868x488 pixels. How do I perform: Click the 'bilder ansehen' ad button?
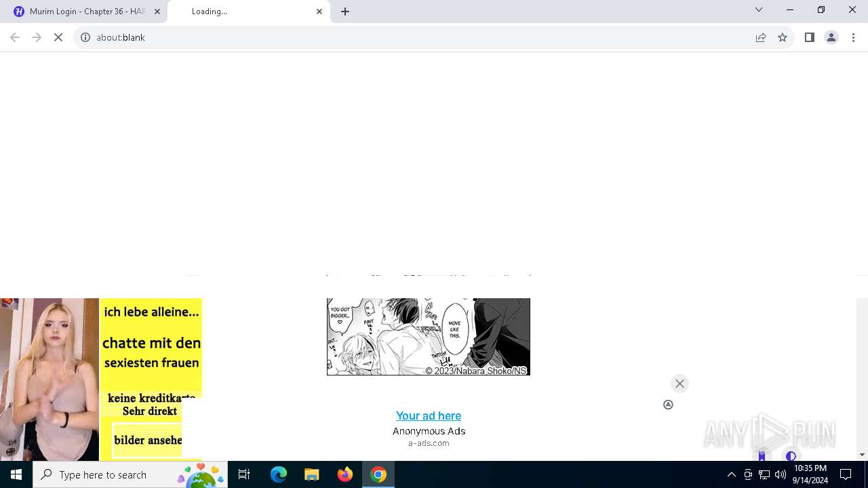pos(147,440)
